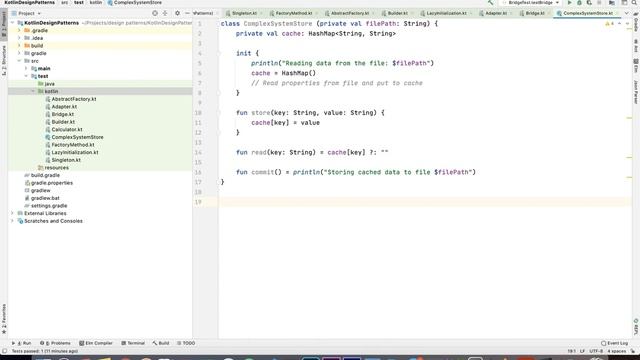This screenshot has width=640, height=360.
Task: Switch to the Singleton.kt tab
Action: pos(244,13)
